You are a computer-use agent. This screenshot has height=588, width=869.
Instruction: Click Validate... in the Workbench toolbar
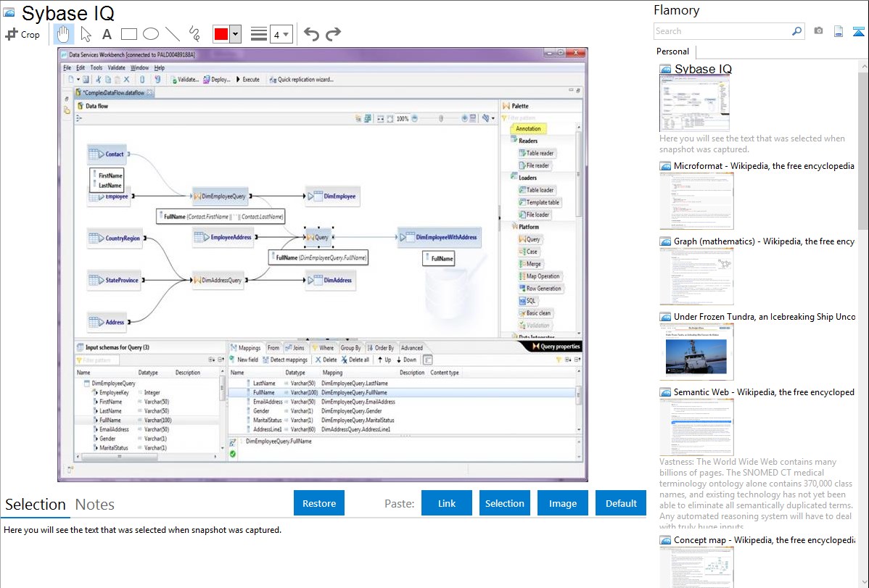(x=185, y=80)
